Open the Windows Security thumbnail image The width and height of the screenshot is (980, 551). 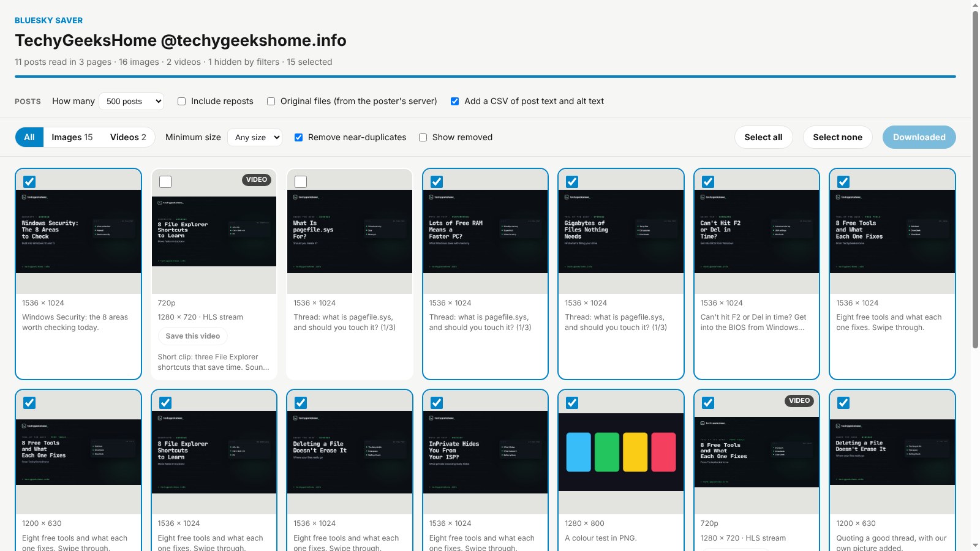(x=78, y=231)
